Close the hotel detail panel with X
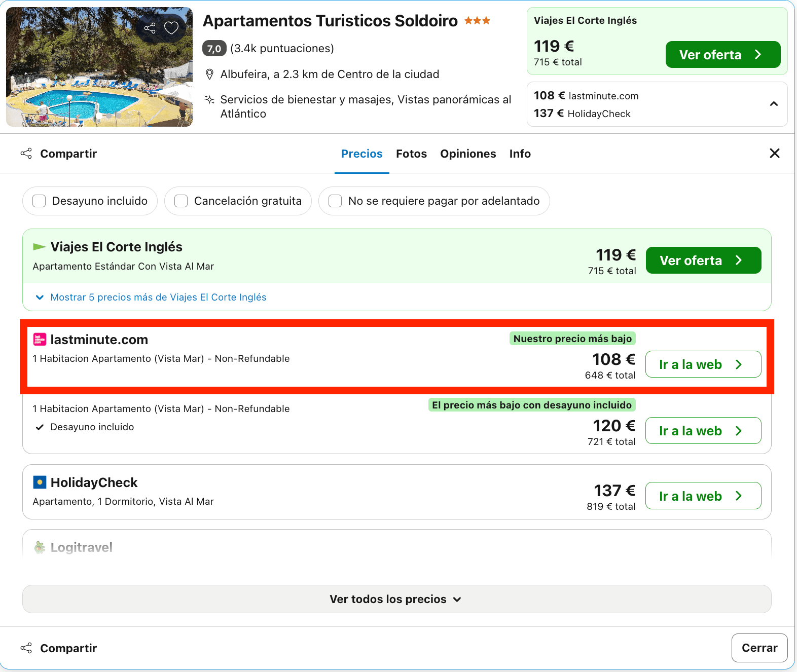797x672 pixels. click(x=774, y=153)
